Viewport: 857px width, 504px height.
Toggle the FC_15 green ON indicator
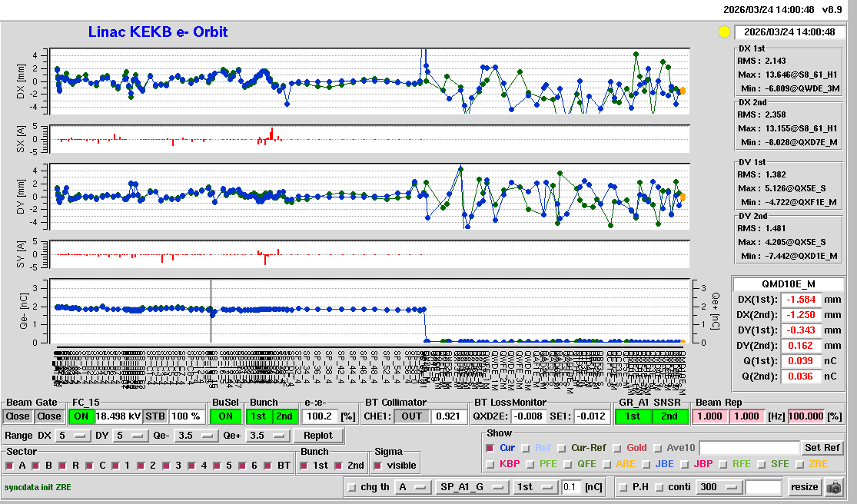(81, 416)
